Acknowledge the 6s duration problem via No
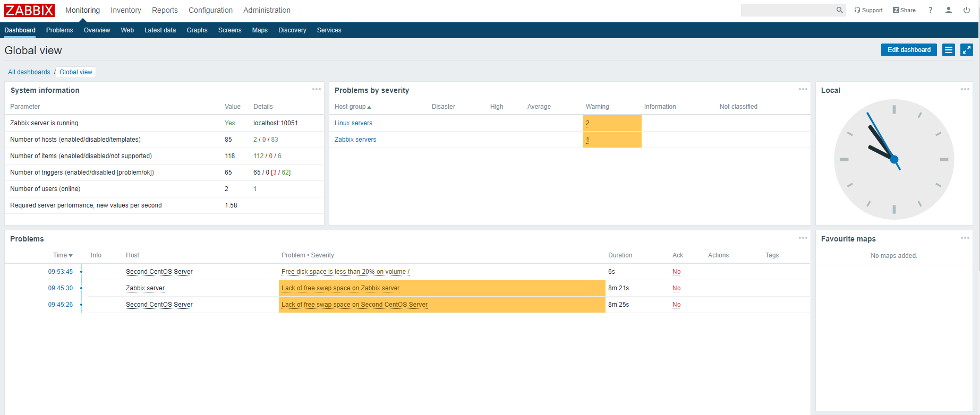The height and width of the screenshot is (415, 980). tap(676, 272)
